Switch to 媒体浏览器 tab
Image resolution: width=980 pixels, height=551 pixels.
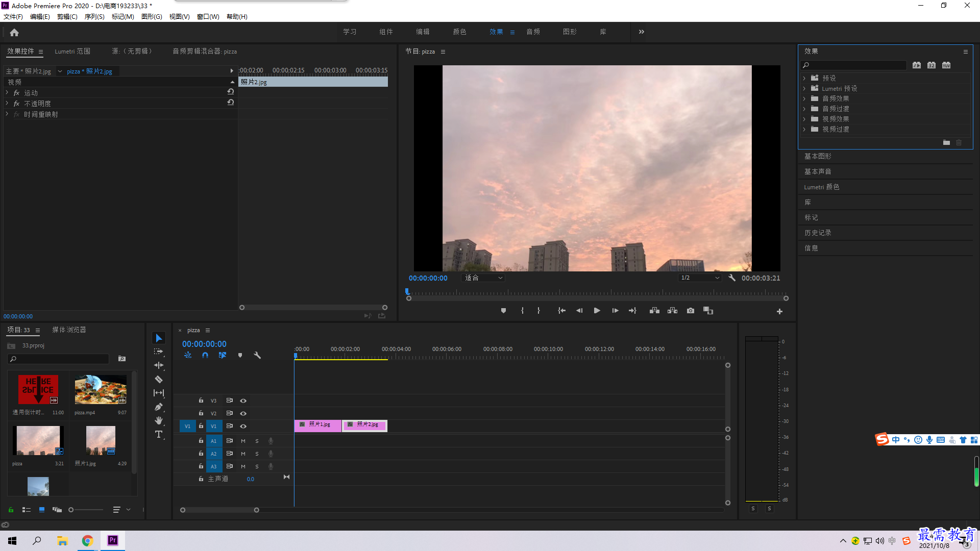point(69,330)
